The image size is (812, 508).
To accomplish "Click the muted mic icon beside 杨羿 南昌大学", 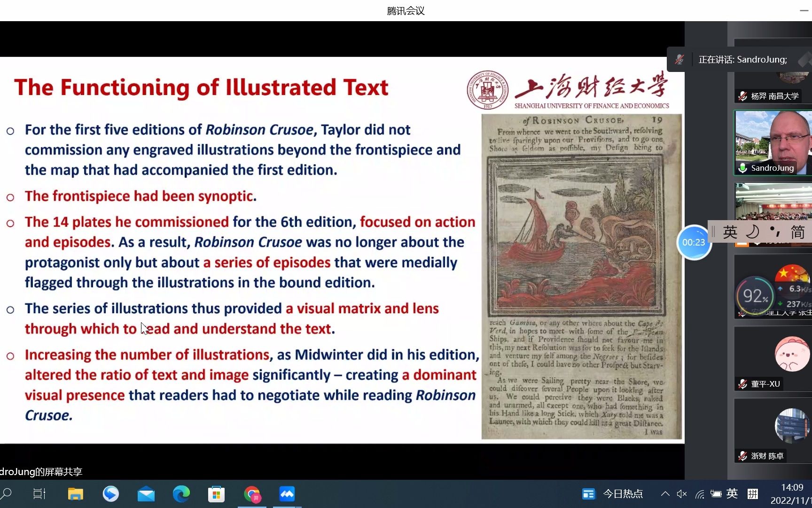I will (x=742, y=96).
